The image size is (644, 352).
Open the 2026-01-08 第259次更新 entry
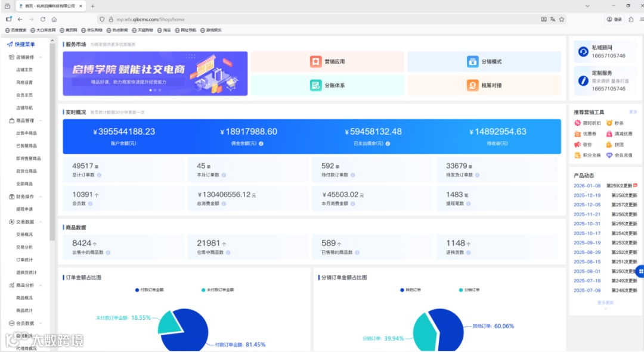605,186
